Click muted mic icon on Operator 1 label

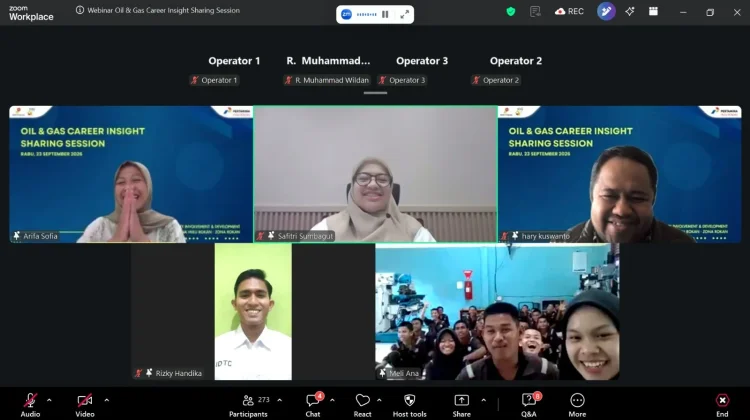click(x=195, y=80)
